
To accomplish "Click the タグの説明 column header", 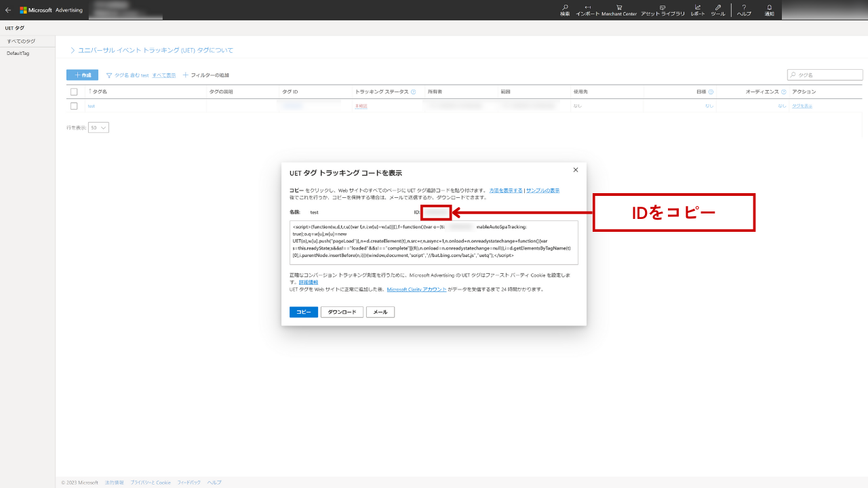I will coord(221,91).
